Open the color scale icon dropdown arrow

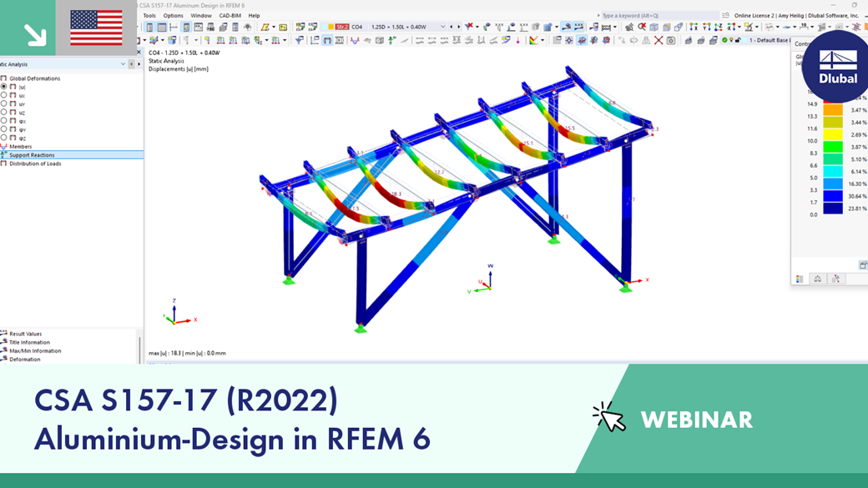[542, 40]
